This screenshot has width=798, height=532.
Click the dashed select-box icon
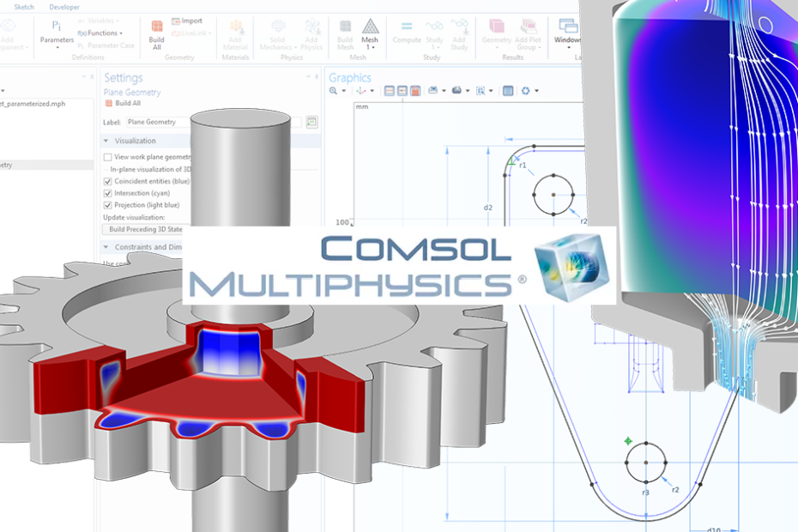481,91
